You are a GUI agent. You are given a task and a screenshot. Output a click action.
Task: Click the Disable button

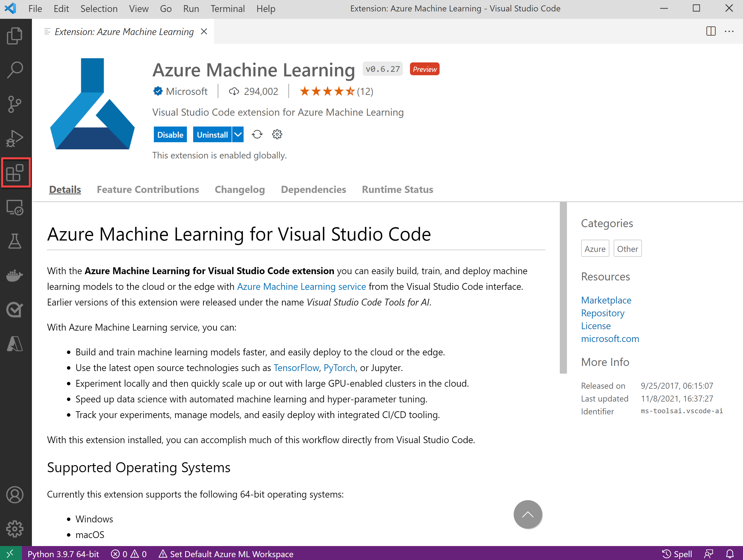169,135
